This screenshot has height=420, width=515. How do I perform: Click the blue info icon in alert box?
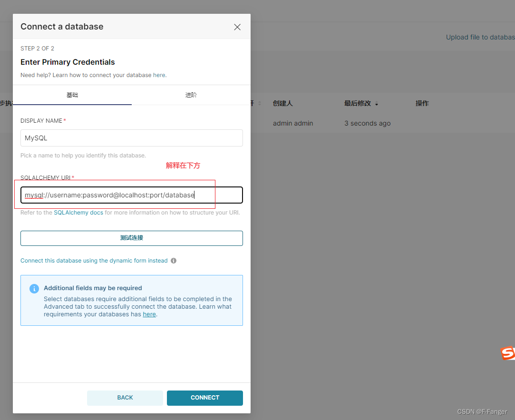click(x=34, y=289)
